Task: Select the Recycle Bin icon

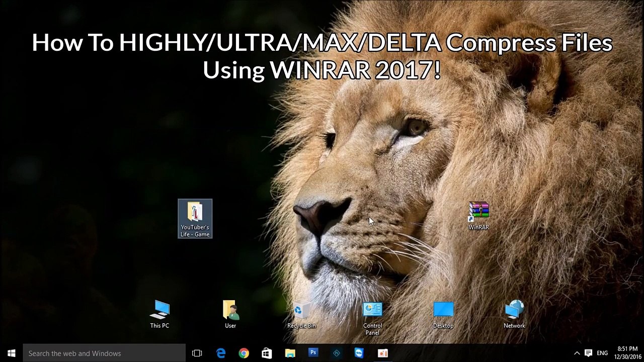Action: pyautogui.click(x=301, y=315)
